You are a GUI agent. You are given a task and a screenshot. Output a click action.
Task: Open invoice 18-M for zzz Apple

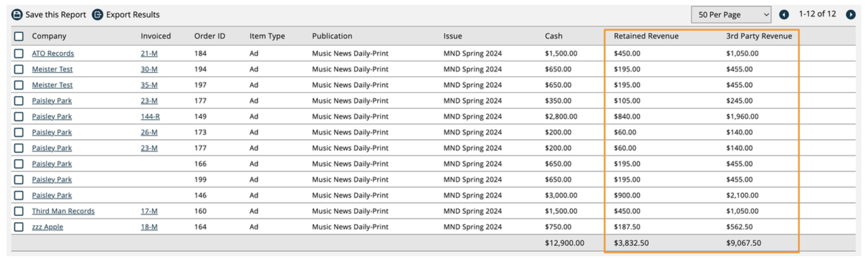point(149,227)
